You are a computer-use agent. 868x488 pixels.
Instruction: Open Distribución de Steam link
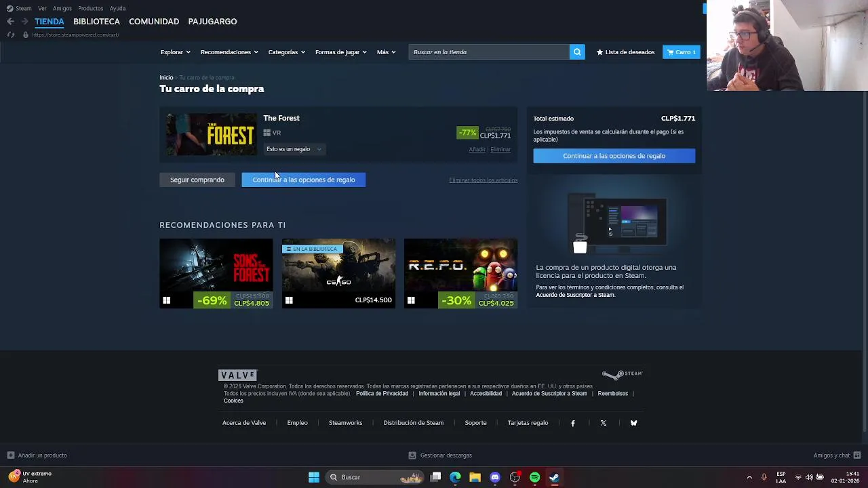point(413,423)
